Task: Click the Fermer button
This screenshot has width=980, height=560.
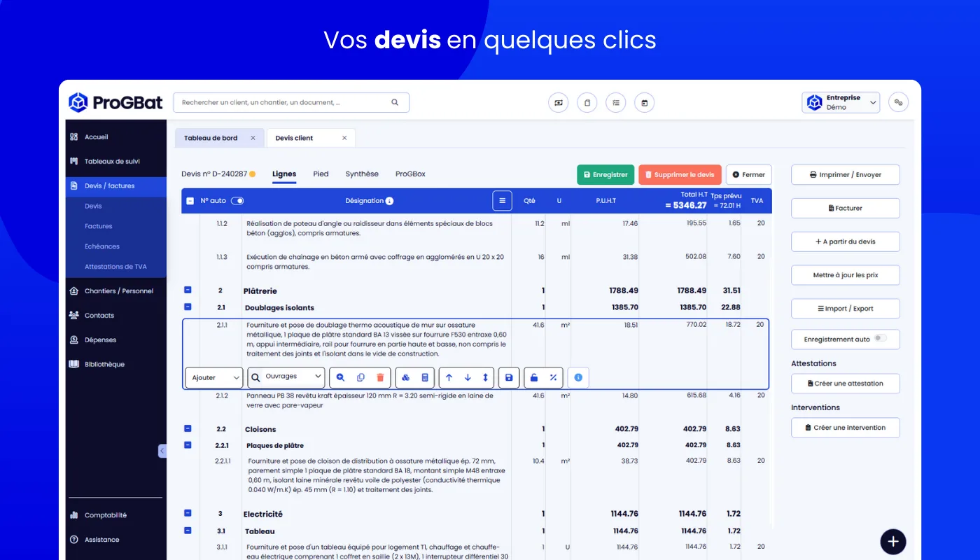Action: [749, 174]
